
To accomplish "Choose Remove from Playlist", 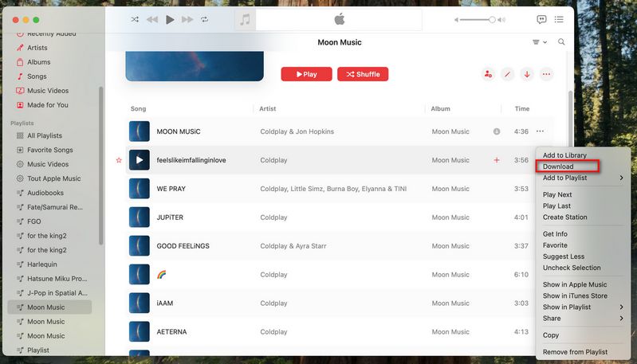I will click(x=576, y=352).
